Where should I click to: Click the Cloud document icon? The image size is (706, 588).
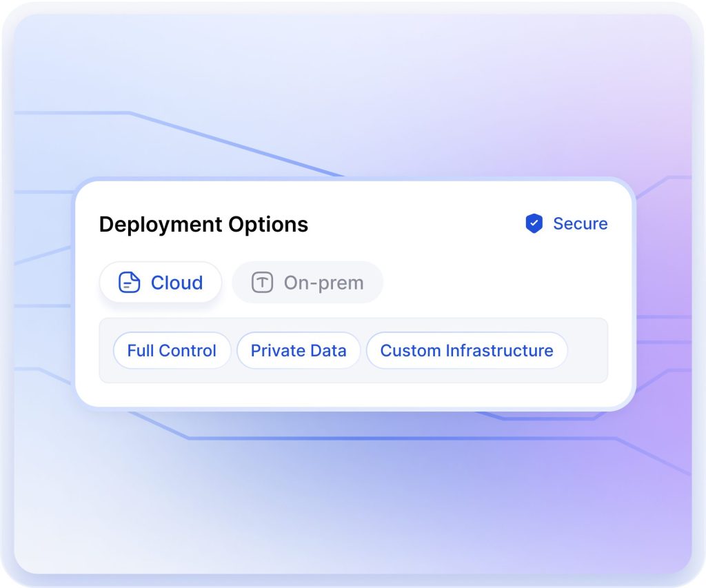pyautogui.click(x=129, y=283)
